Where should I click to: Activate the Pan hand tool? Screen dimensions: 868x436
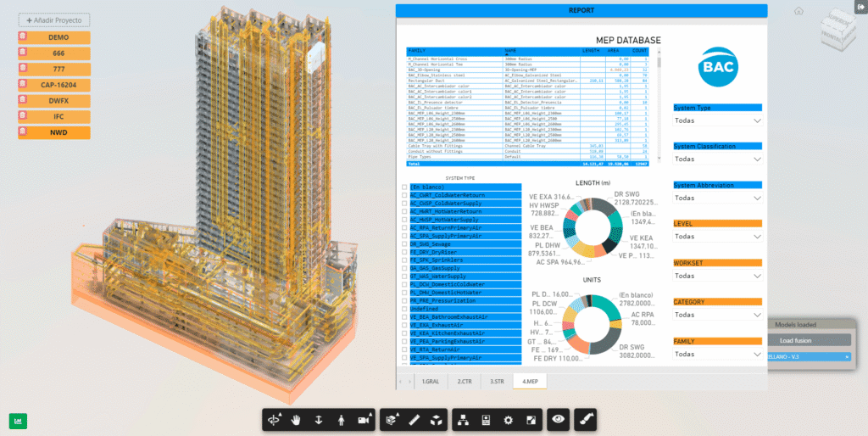pyautogui.click(x=296, y=420)
